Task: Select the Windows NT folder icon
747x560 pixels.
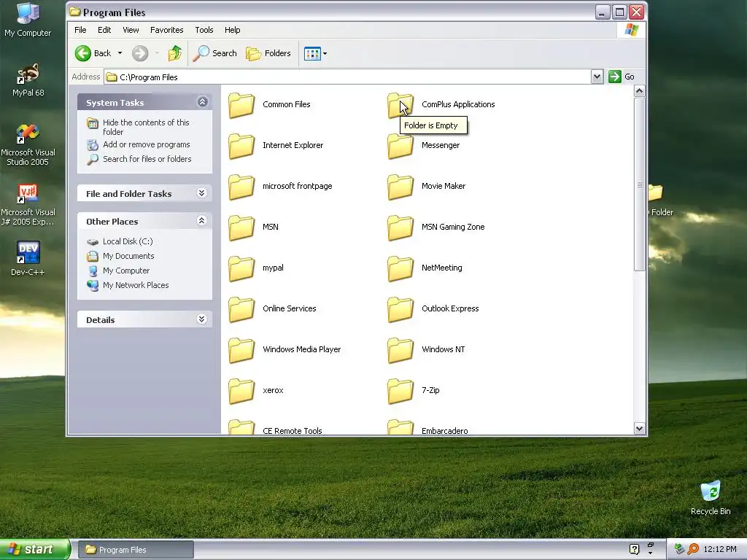Action: point(400,350)
